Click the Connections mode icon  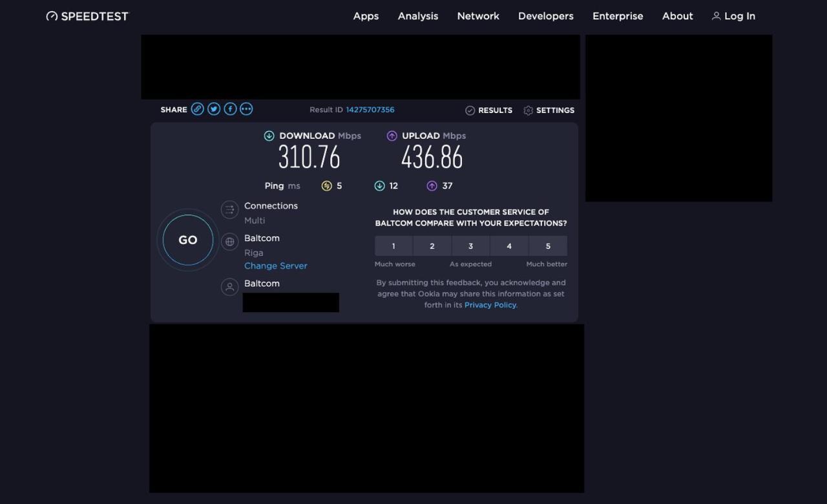229,209
